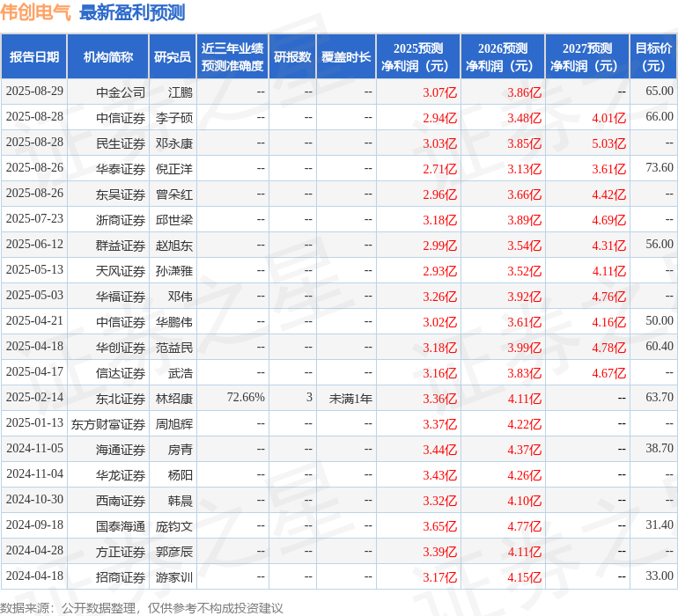Click the 覆盖时长 column header

pyautogui.click(x=346, y=57)
